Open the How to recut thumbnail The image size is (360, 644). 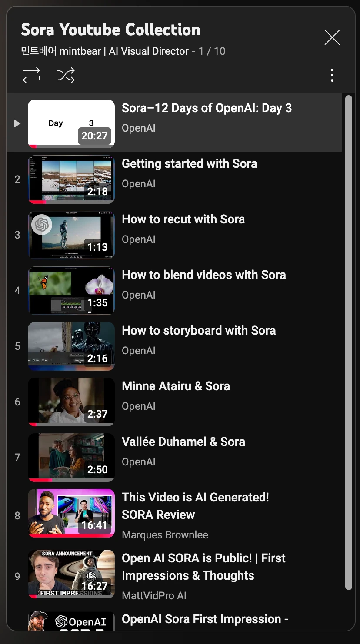[71, 235]
